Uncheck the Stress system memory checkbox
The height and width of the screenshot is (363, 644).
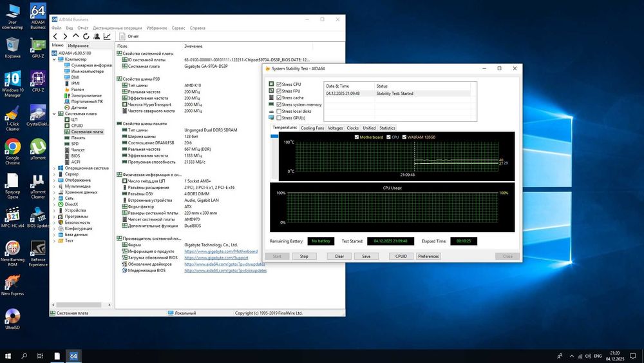pos(279,104)
